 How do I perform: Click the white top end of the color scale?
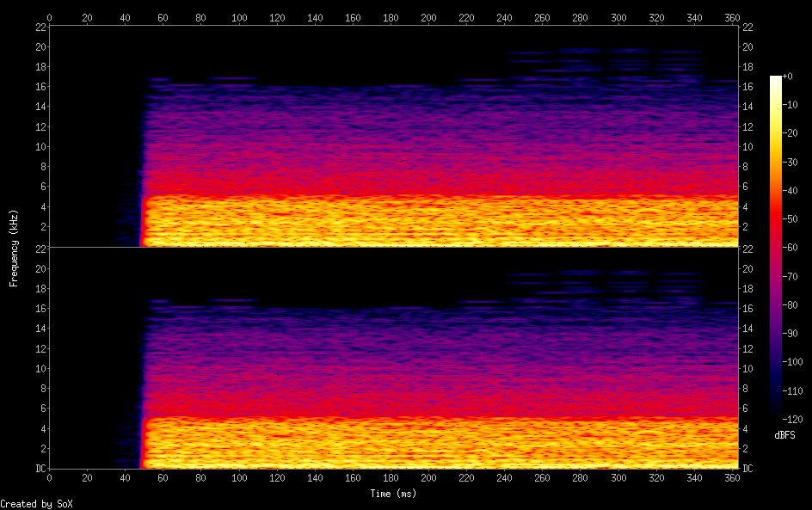coord(776,78)
